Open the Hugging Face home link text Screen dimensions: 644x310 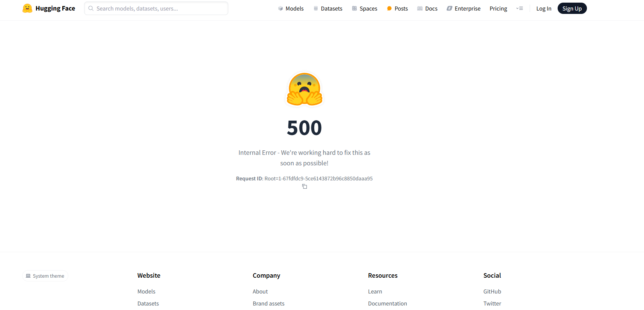(x=55, y=8)
